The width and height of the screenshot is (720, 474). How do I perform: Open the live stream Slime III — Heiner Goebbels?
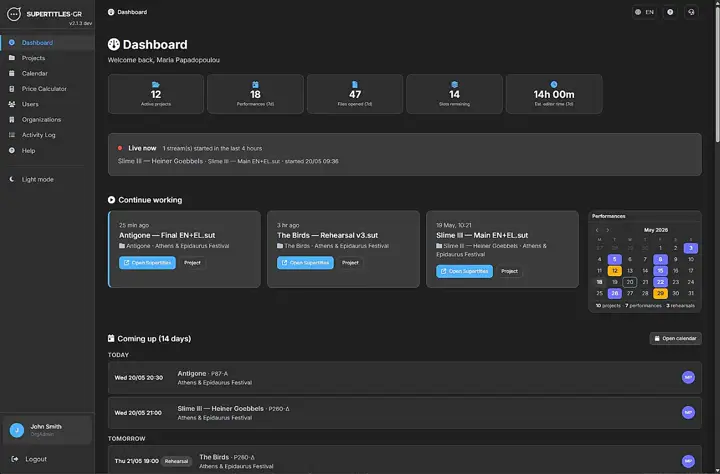[x=160, y=161]
